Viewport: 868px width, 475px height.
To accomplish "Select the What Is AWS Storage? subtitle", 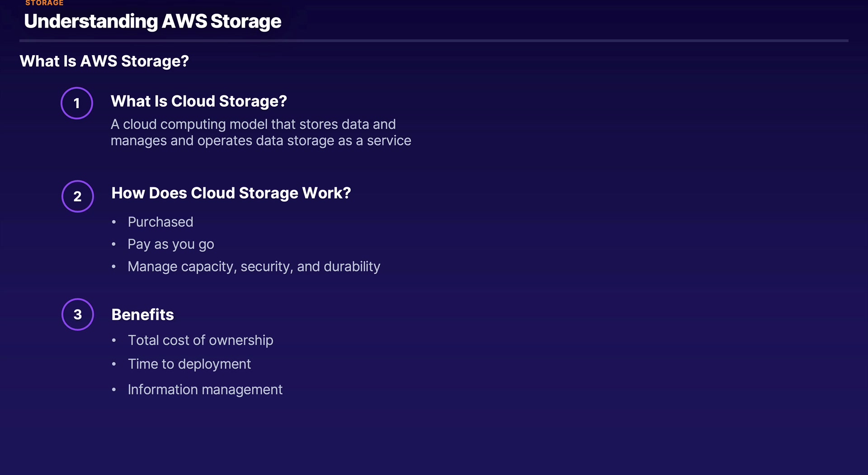I will [104, 61].
